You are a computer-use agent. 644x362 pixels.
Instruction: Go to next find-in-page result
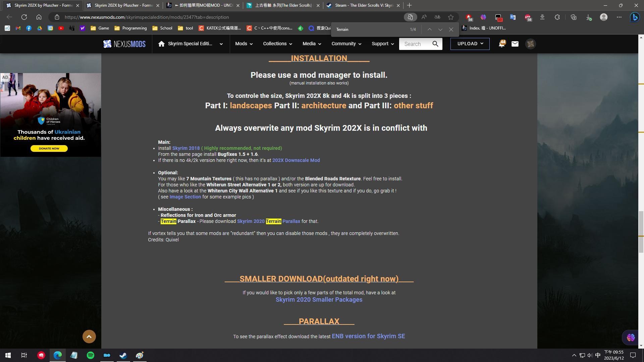(440, 29)
